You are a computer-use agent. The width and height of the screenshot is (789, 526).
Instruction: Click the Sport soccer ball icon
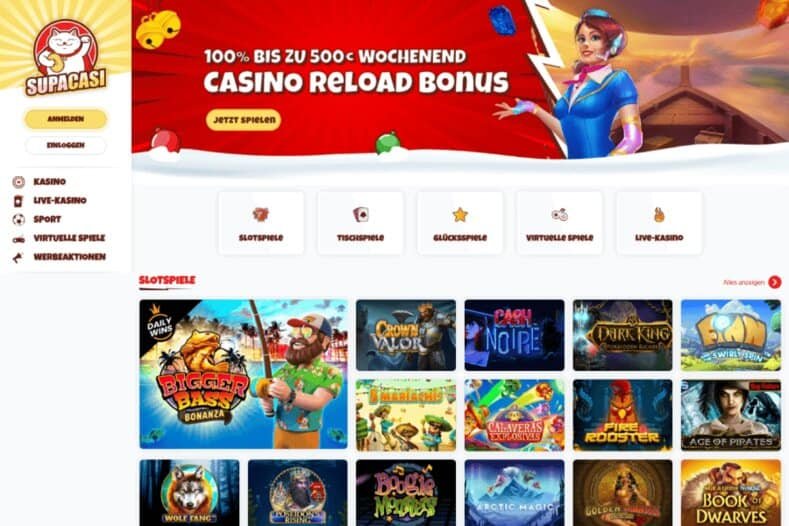pyautogui.click(x=19, y=219)
